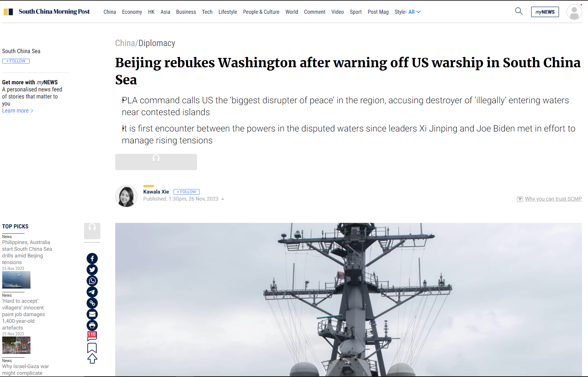588x377 pixels.
Task: Go to the Post Mag section
Action: coord(378,12)
